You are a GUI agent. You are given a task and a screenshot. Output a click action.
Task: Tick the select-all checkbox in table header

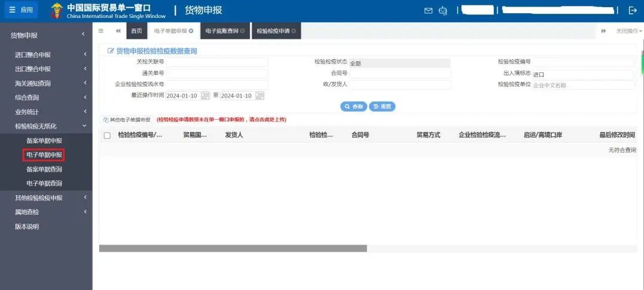[x=107, y=135]
